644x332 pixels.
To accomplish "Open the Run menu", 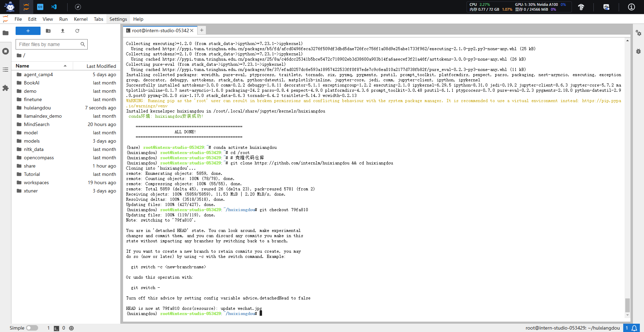I will click(x=63, y=19).
